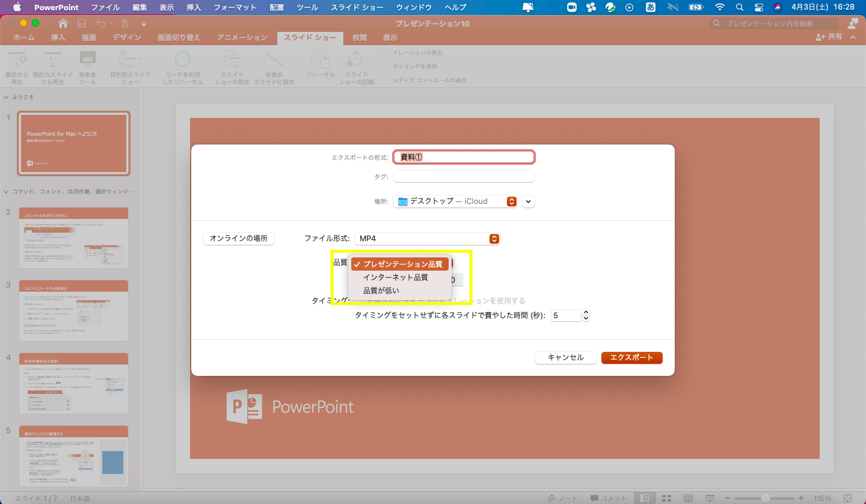Click the save disk icon in the title bar
This screenshot has height=504, width=866.
click(82, 23)
